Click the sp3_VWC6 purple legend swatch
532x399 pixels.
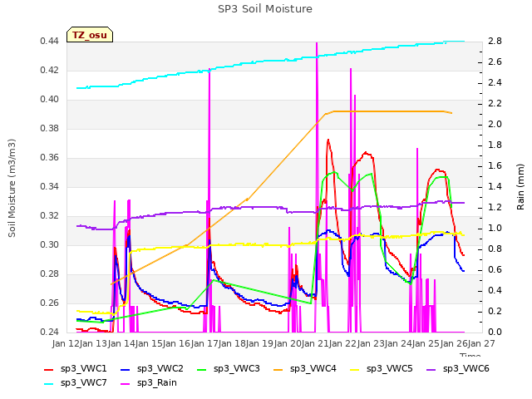pyautogui.click(x=431, y=369)
